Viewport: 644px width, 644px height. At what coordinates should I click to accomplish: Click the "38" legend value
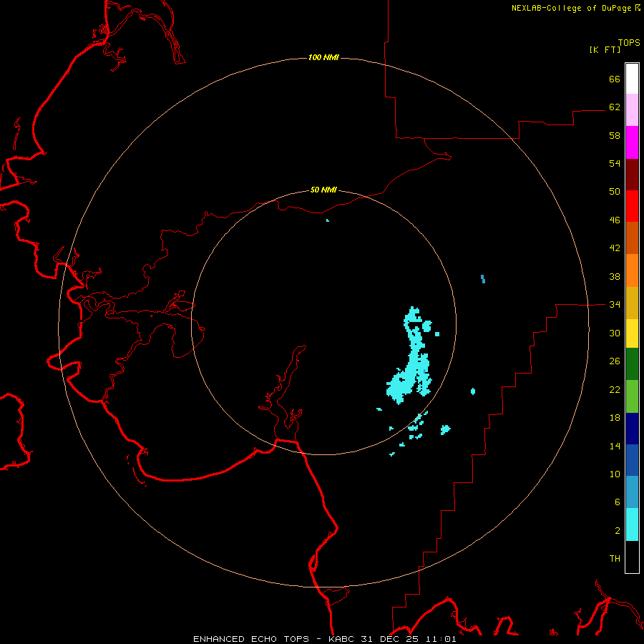[615, 277]
